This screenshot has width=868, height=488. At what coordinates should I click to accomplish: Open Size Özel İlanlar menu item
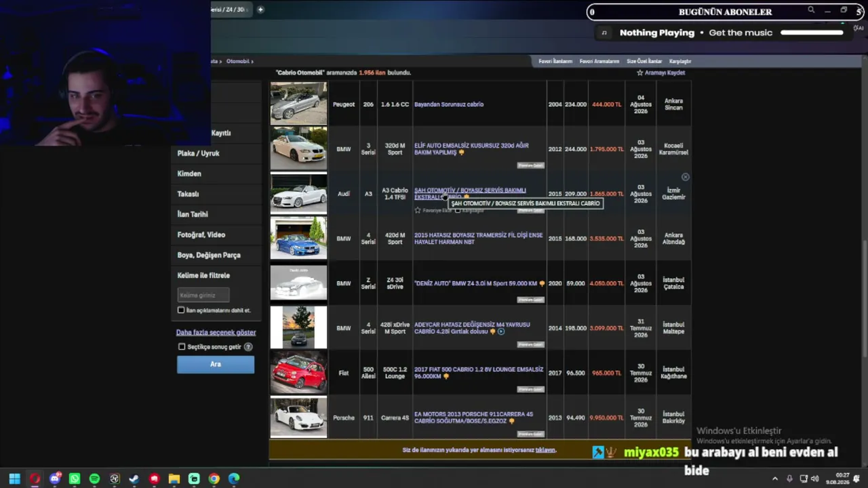(644, 61)
